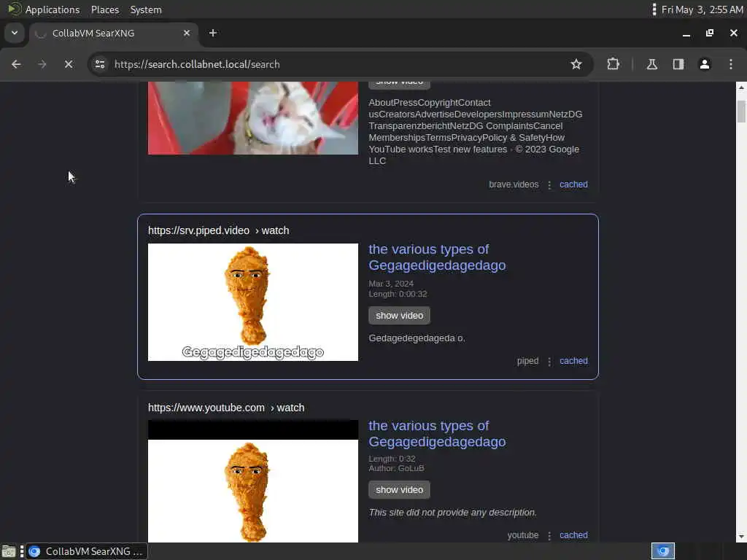Open the profile avatar menu

tap(705, 64)
